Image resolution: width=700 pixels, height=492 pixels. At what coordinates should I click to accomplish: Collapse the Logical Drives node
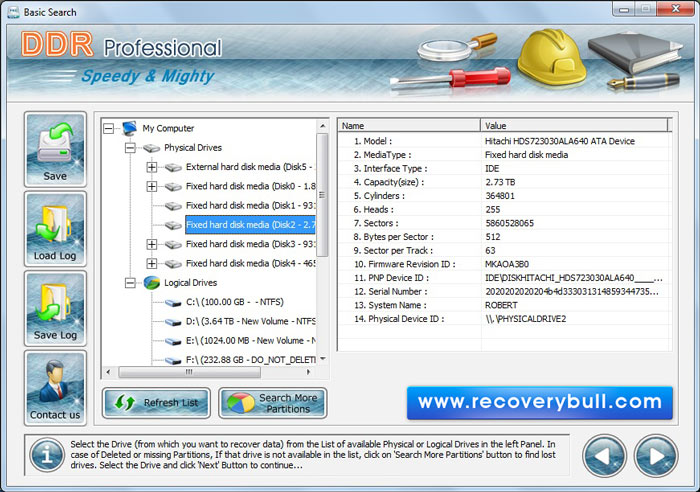pos(130,283)
